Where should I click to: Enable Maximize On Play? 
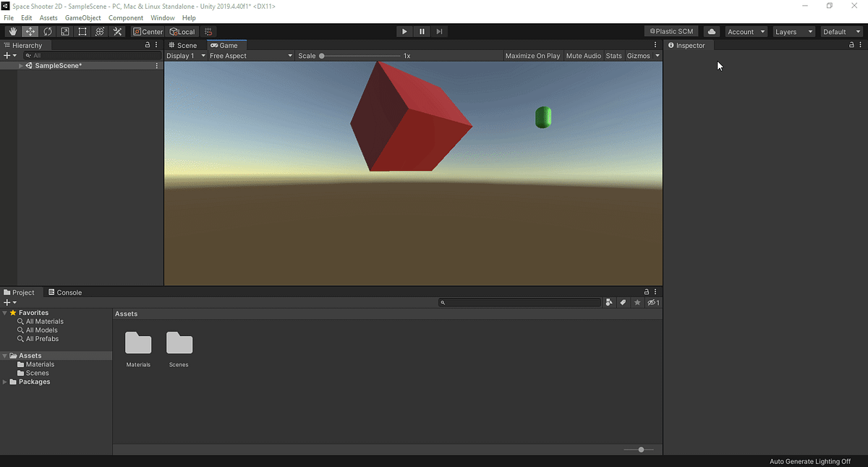tap(533, 56)
